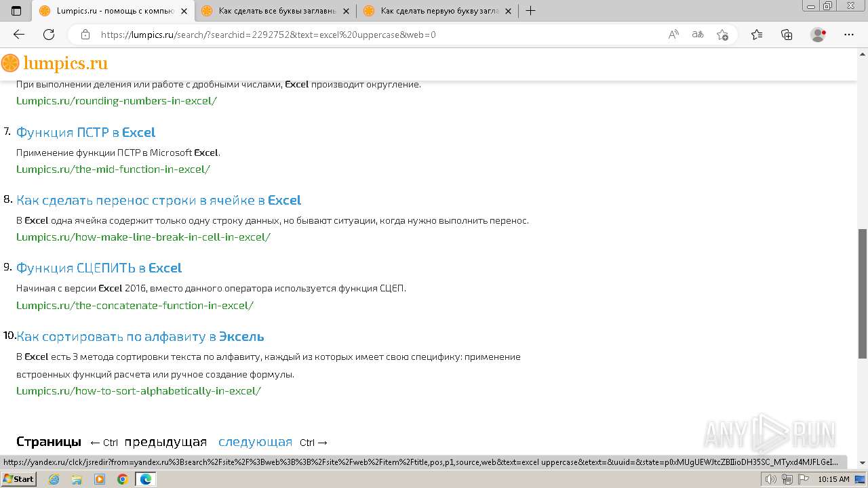Click the lock site info icon
The width and height of the screenshot is (868, 488).
tap(85, 35)
